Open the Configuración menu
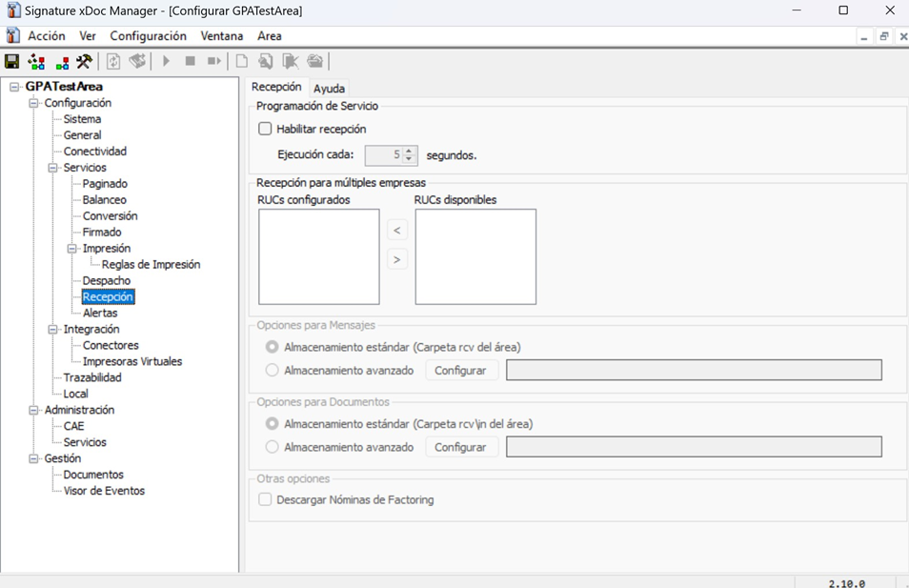909x588 pixels. 149,36
